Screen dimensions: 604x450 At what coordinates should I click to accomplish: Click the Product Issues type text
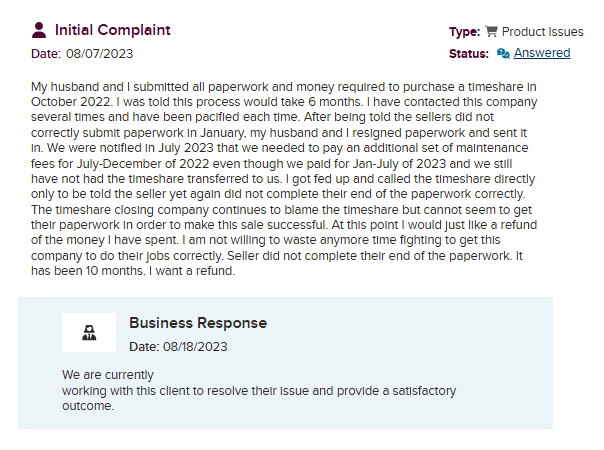tap(542, 32)
